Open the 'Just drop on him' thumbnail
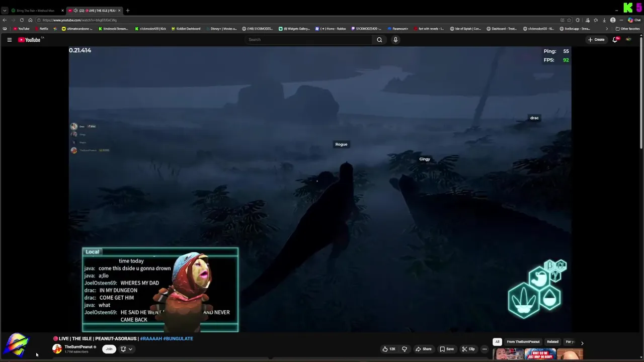This screenshot has width=644, height=362. (x=540, y=354)
